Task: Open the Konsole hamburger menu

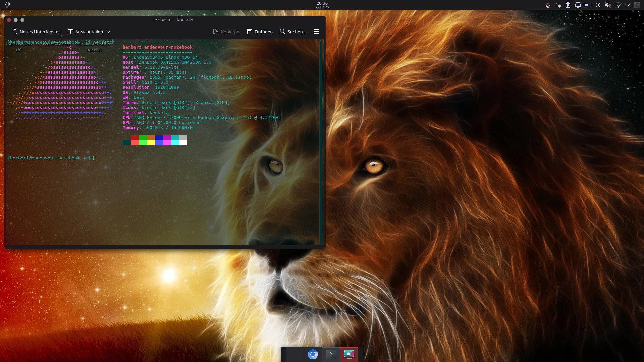Action: point(316,32)
